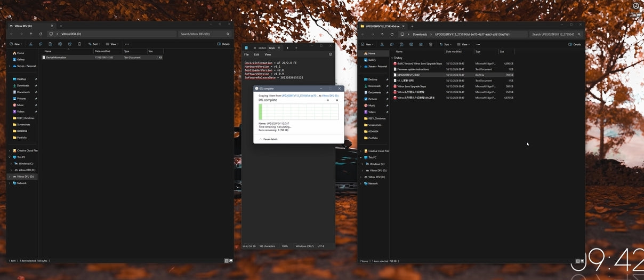
Task: Cut selected item in Viltrox DFU window
Action: (31, 44)
